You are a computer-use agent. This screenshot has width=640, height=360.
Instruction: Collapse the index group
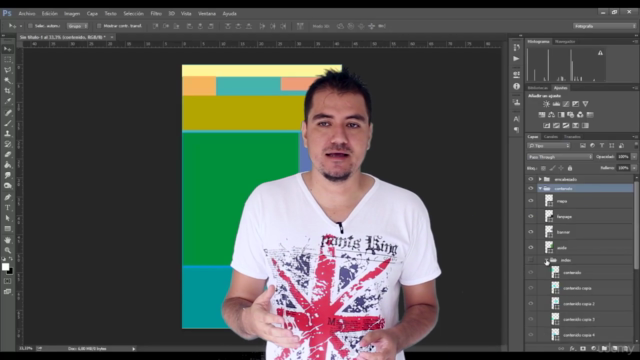pos(546,260)
